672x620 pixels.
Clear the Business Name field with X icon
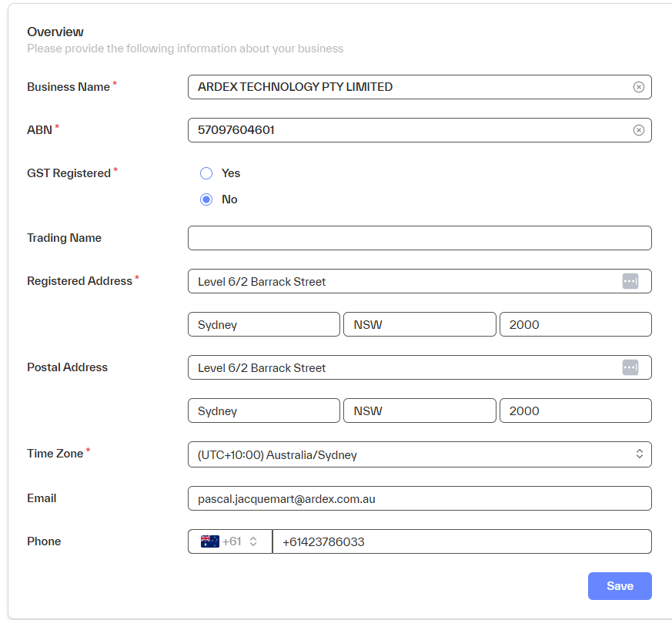638,87
